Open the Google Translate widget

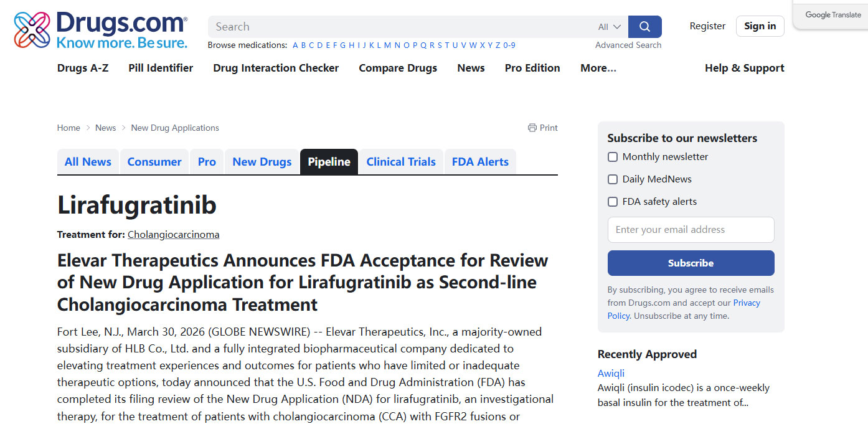click(x=832, y=15)
